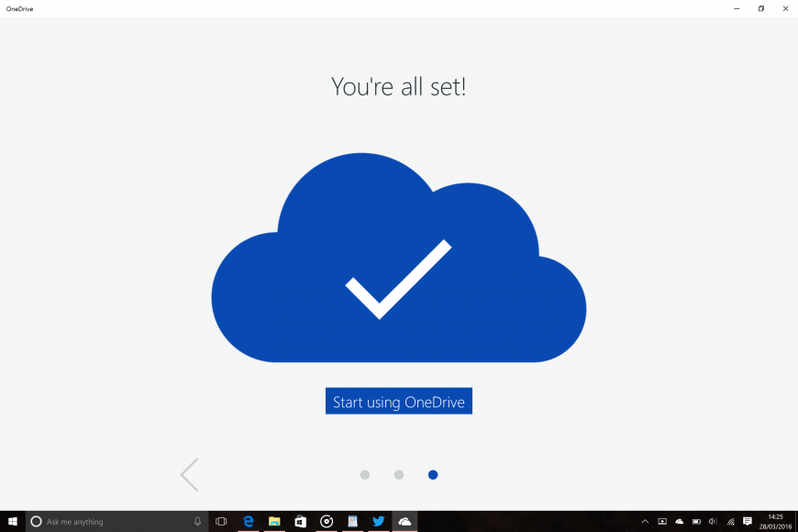Expand hidden system tray icons
Image resolution: width=798 pixels, height=532 pixels.
coord(645,521)
